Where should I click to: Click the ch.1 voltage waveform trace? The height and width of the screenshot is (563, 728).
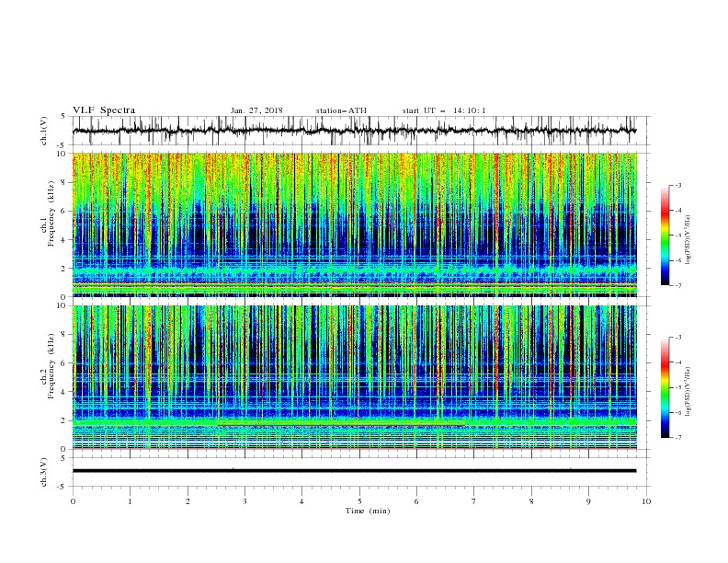click(x=354, y=131)
